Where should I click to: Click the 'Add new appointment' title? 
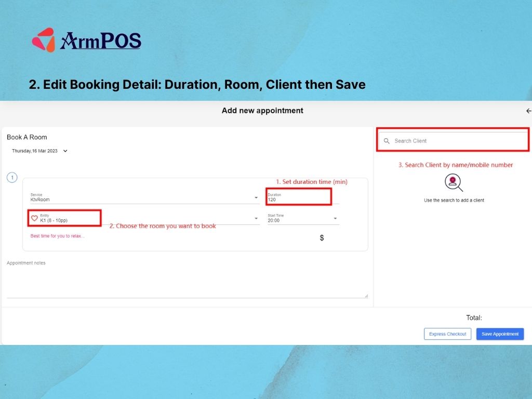point(262,111)
